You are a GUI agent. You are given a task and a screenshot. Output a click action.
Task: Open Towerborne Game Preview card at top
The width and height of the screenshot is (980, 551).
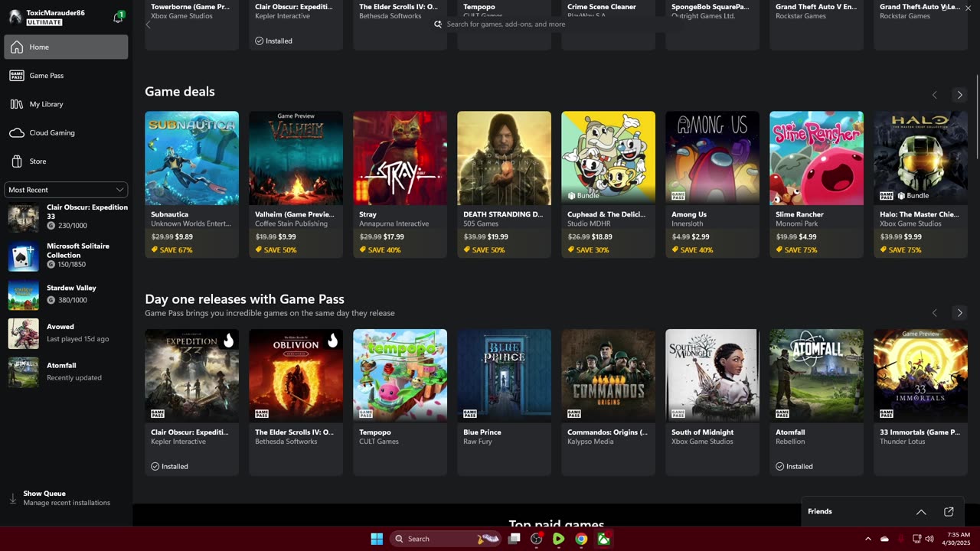pyautogui.click(x=191, y=25)
